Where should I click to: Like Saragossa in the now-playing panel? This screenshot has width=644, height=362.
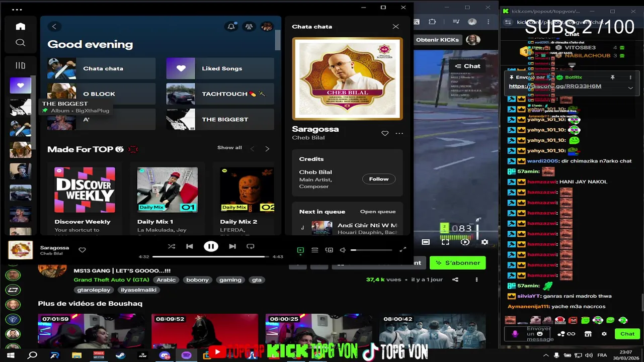(x=385, y=133)
